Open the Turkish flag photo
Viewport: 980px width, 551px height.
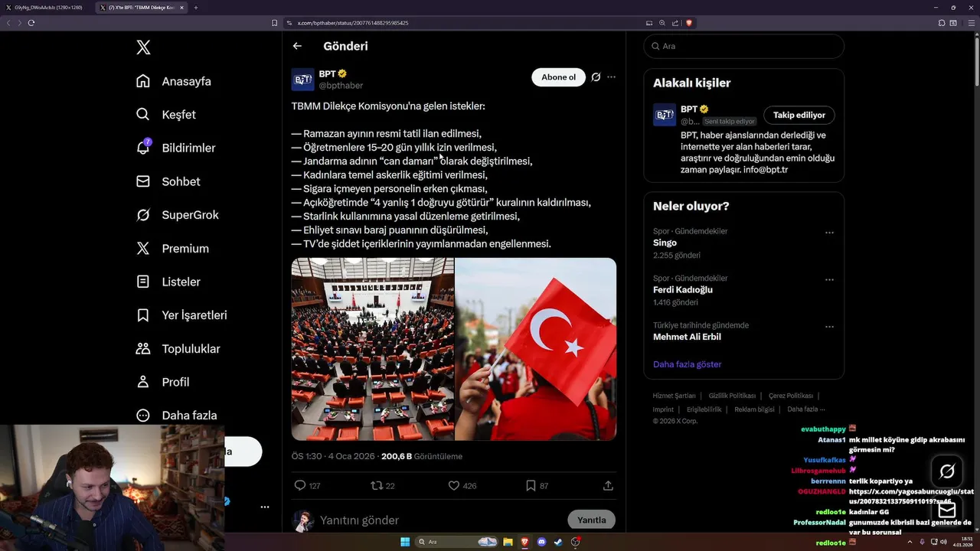[x=536, y=349]
